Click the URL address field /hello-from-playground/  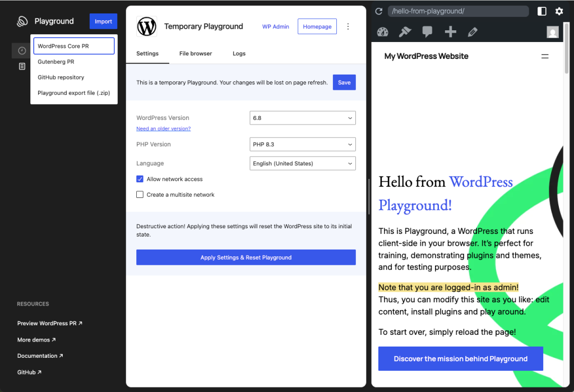click(x=459, y=11)
